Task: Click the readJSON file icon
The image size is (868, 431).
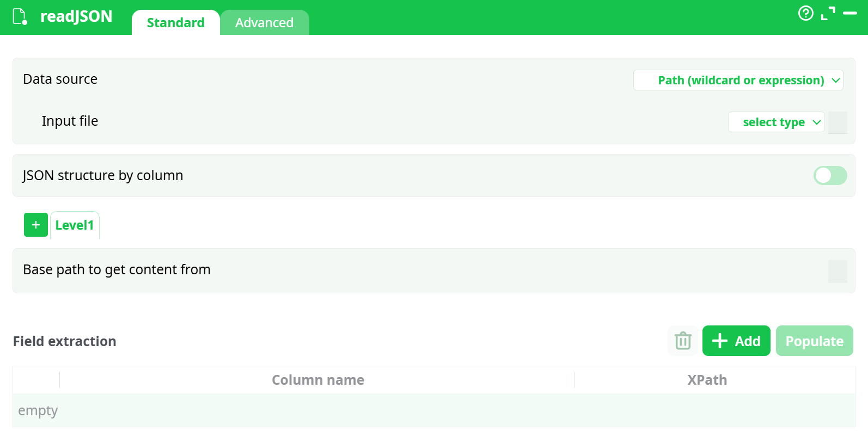Action: coord(20,16)
